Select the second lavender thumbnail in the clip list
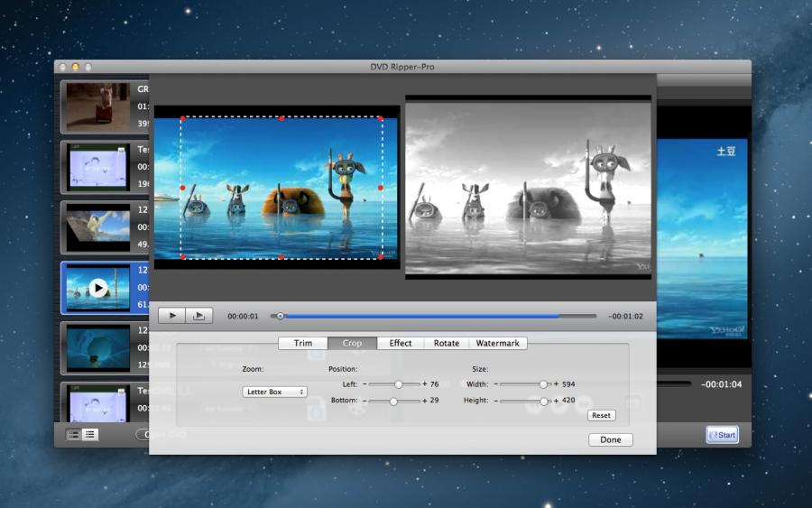Screen dimensions: 812x508 [97, 167]
